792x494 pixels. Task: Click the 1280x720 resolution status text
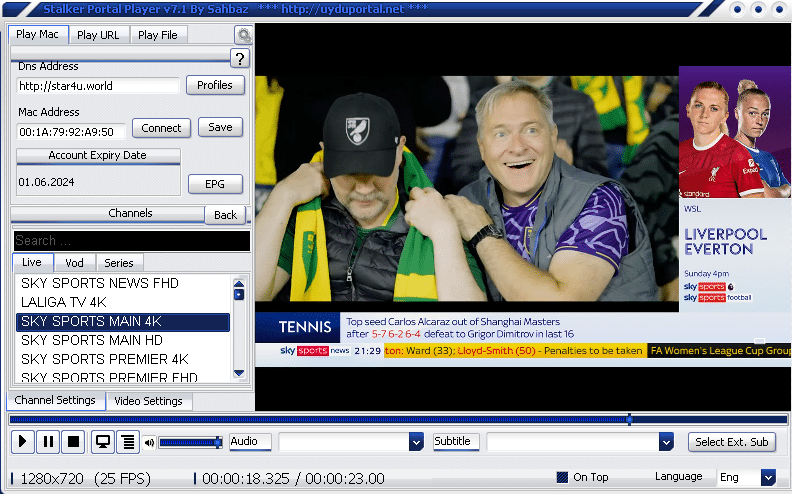[x=52, y=478]
